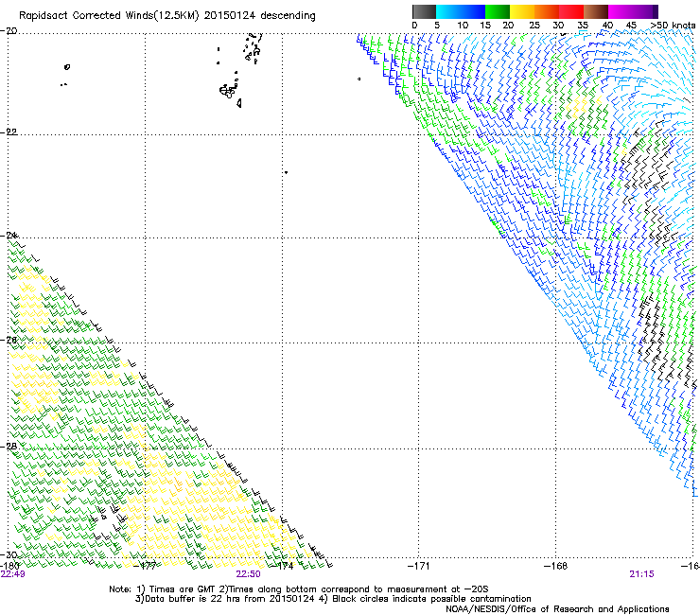700x615 pixels.
Task: Click the 'Rapidscat Corrected Winds' title text
Action: coord(167,16)
